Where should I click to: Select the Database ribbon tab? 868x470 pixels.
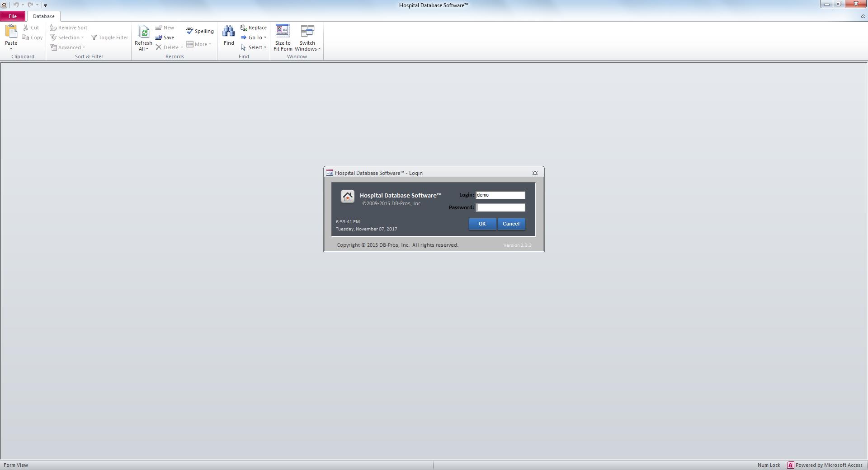[x=44, y=16]
